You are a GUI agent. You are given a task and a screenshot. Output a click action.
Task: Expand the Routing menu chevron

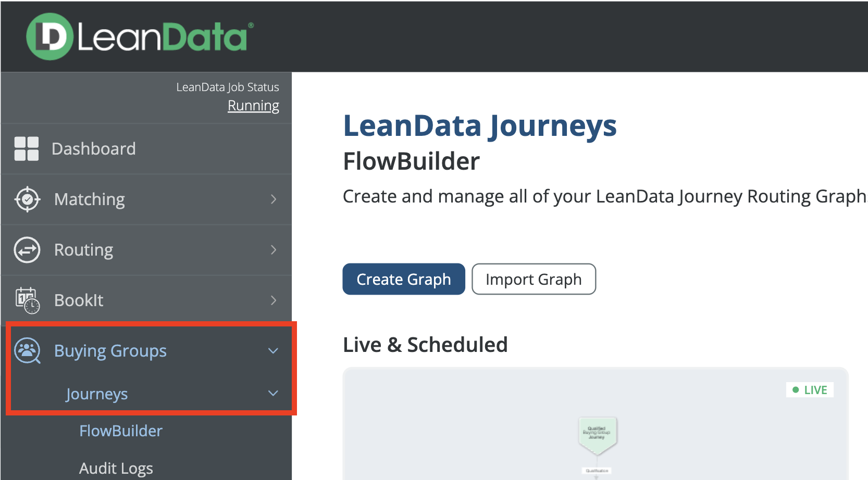click(274, 250)
